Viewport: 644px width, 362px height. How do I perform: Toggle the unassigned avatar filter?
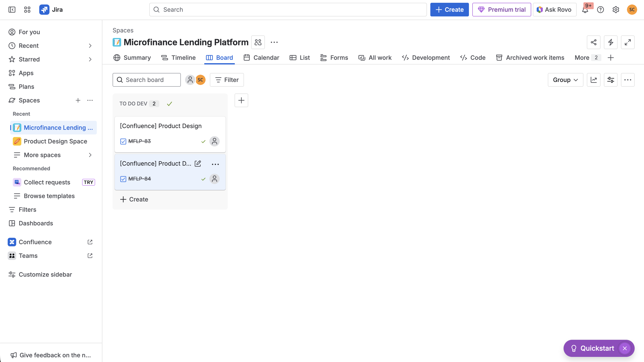click(190, 80)
